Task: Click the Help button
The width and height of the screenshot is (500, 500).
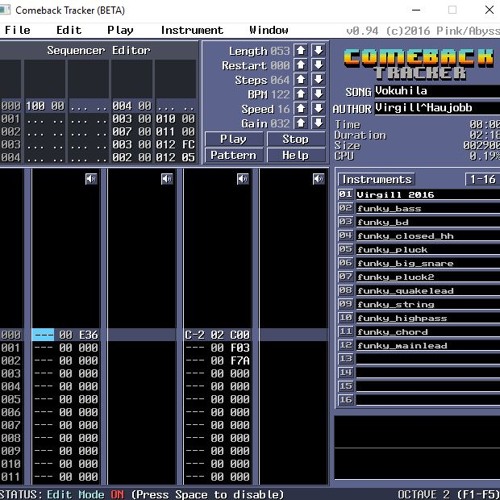Action: [x=296, y=155]
